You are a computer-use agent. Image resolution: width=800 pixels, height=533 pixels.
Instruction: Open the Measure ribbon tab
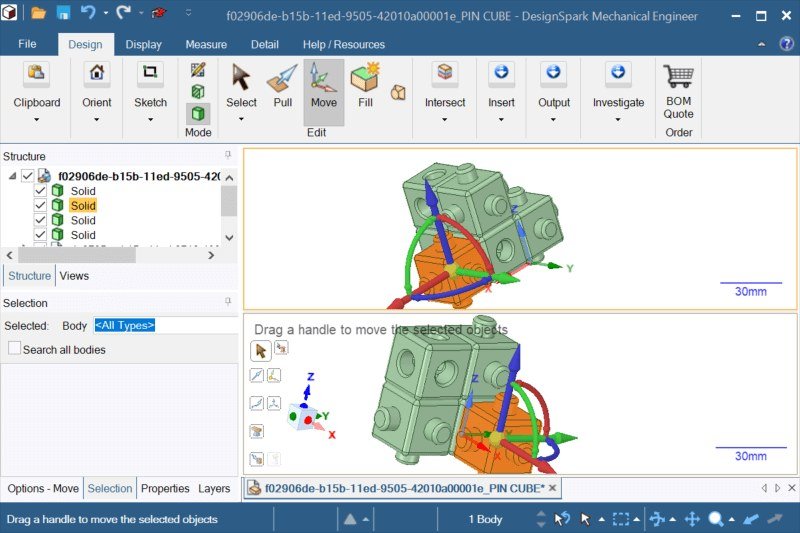pyautogui.click(x=206, y=44)
